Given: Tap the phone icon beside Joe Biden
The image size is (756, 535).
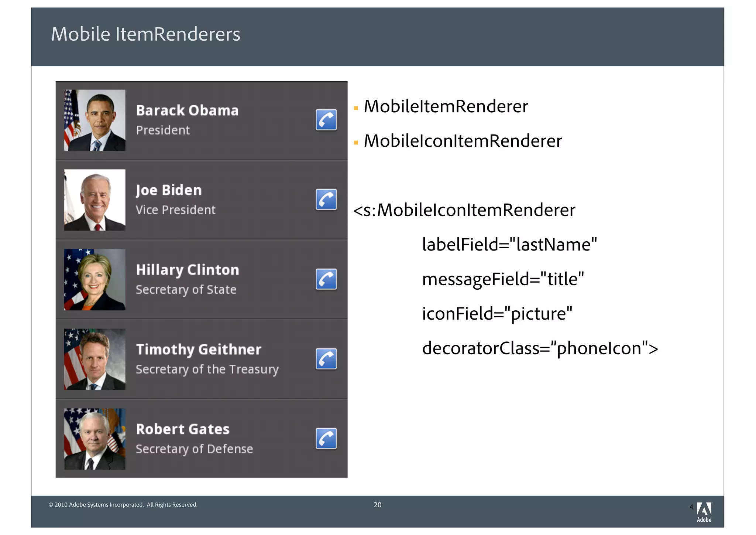Looking at the screenshot, I should tap(326, 200).
